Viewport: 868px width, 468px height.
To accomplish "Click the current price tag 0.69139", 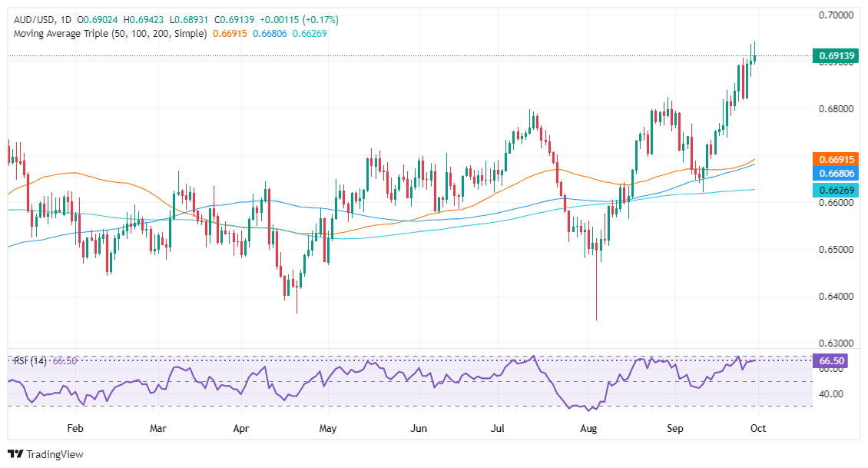I will (836, 55).
